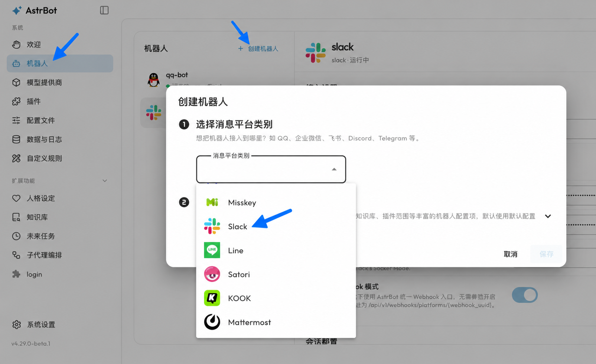Click the AstrBot sparkle logo

pos(17,10)
